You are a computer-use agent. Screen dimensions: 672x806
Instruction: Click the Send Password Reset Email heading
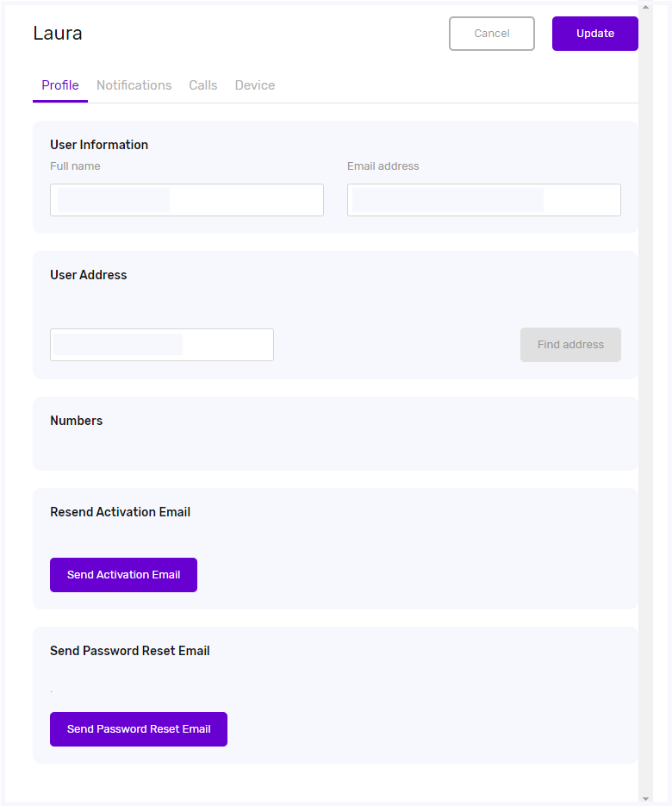(x=130, y=651)
